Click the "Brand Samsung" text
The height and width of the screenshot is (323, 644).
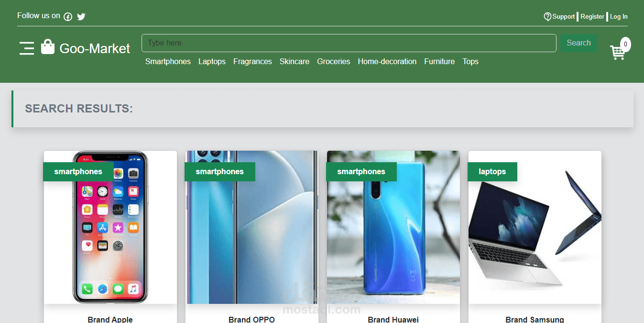535,319
